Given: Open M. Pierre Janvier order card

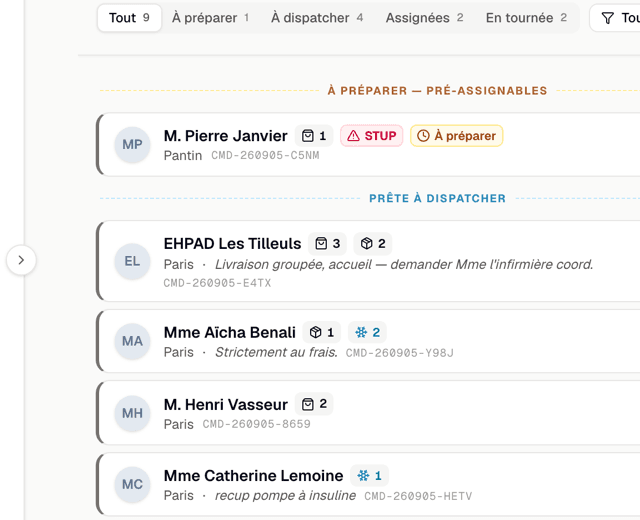Looking at the screenshot, I should [x=368, y=144].
